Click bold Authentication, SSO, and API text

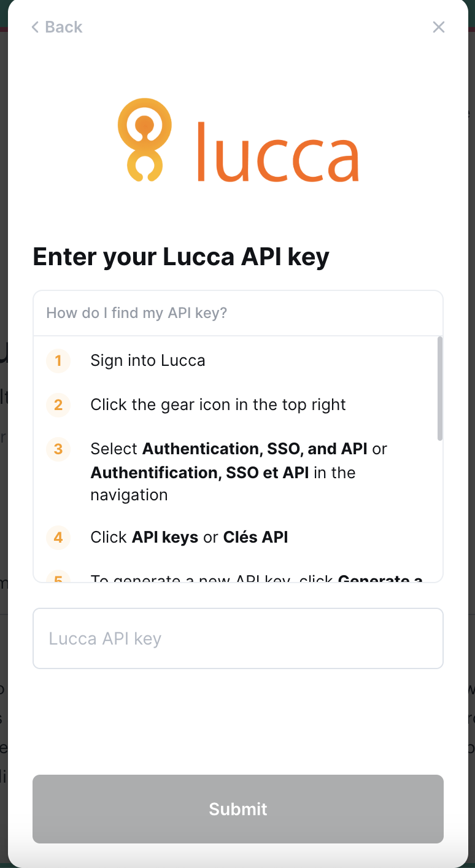255,449
